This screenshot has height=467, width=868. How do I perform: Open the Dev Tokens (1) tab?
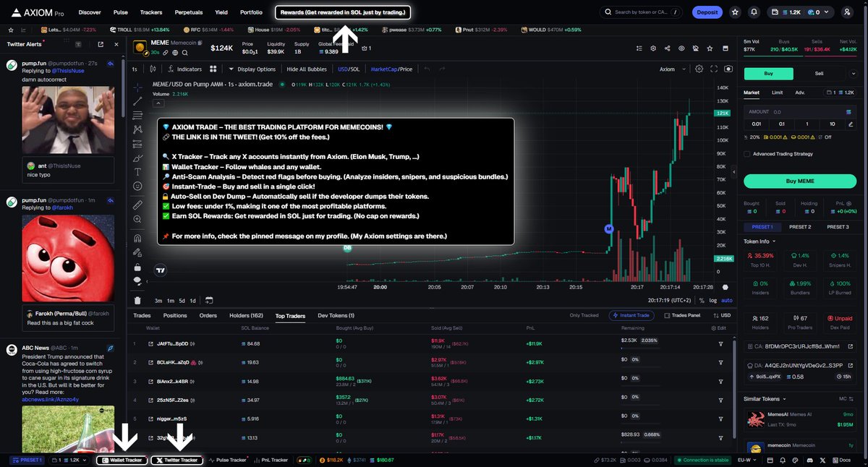pos(336,315)
